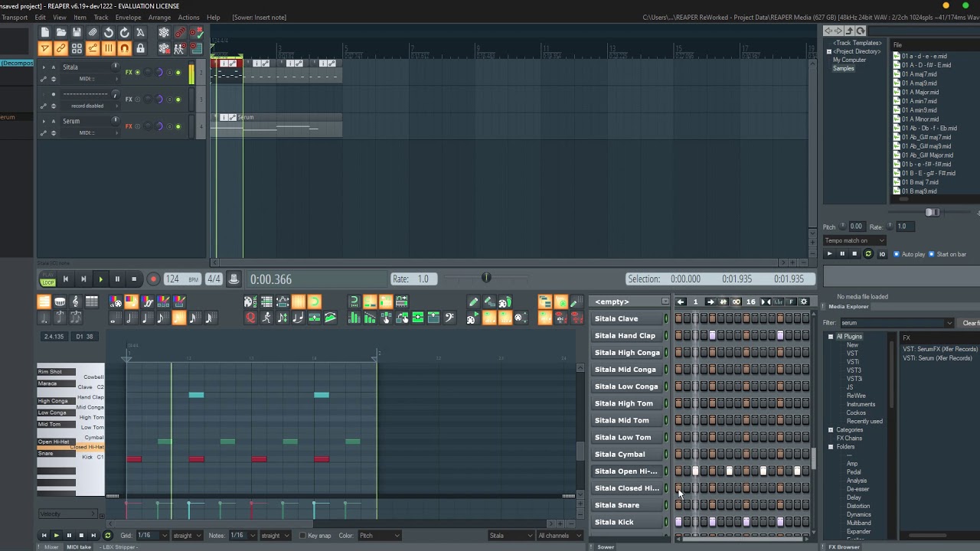980x551 pixels.
Task: Open the Arrange menu
Action: point(159,17)
